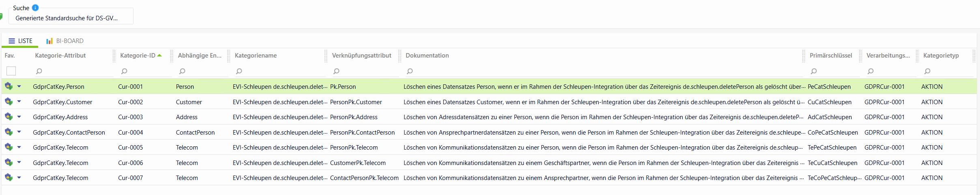Click the Primärschlüssel column header
This screenshot has width=980, height=195.
(x=831, y=56)
